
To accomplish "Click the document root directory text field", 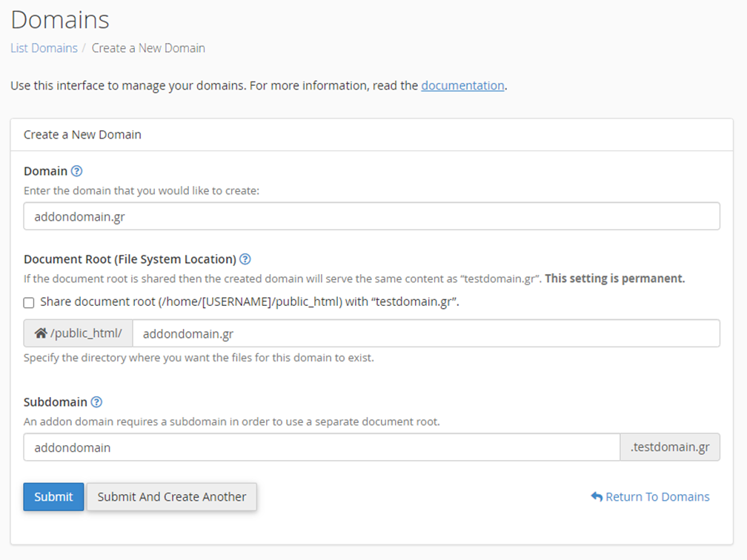I will point(425,333).
